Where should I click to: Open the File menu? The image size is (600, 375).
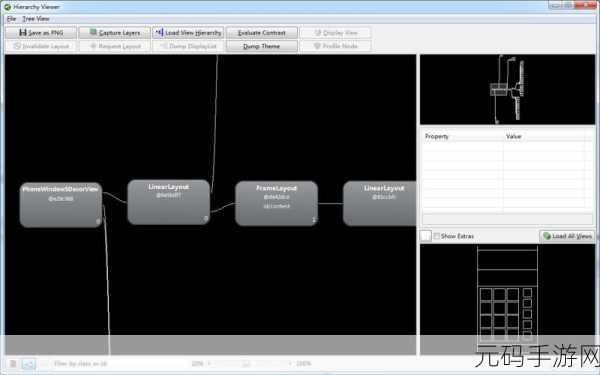(11, 18)
